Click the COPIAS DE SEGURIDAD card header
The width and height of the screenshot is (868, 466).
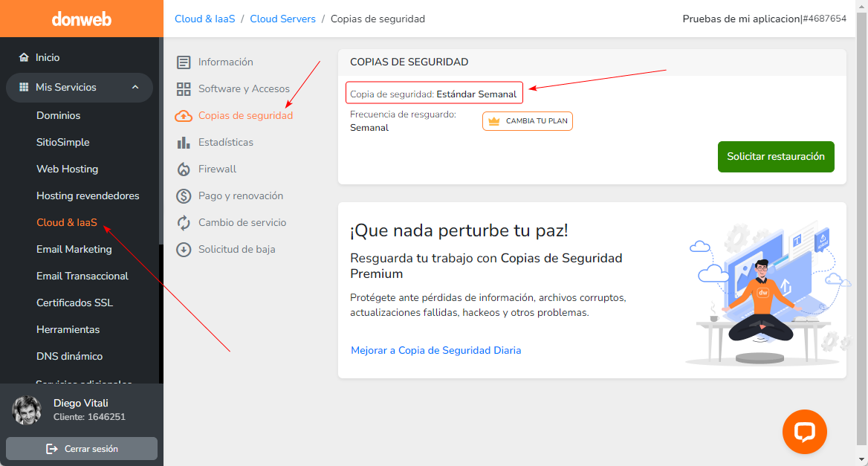[x=409, y=62]
